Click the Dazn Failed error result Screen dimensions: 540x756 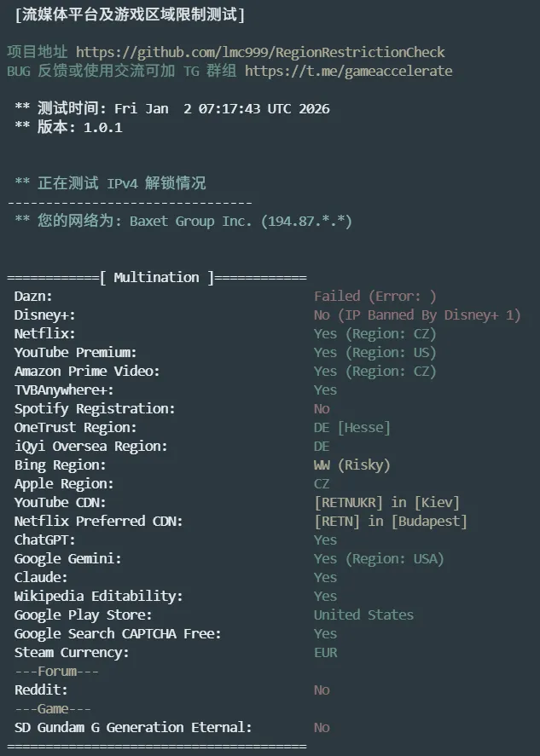tap(375, 297)
